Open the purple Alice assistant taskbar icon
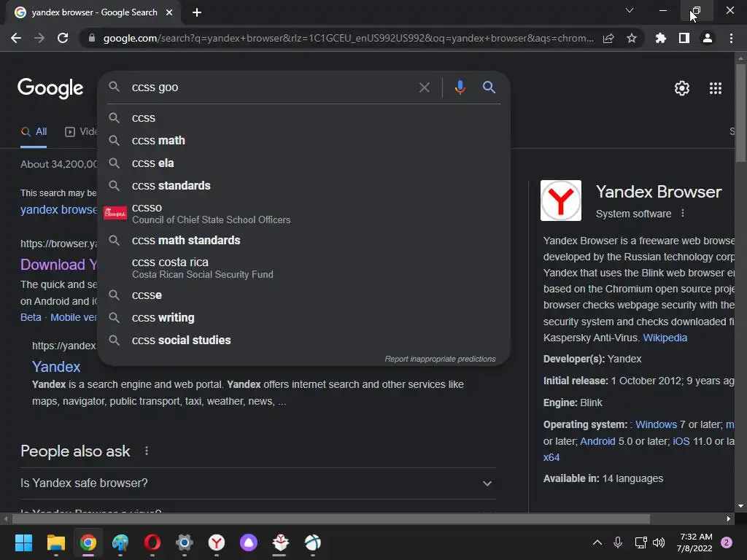Viewport: 747px width, 560px height. [x=249, y=542]
